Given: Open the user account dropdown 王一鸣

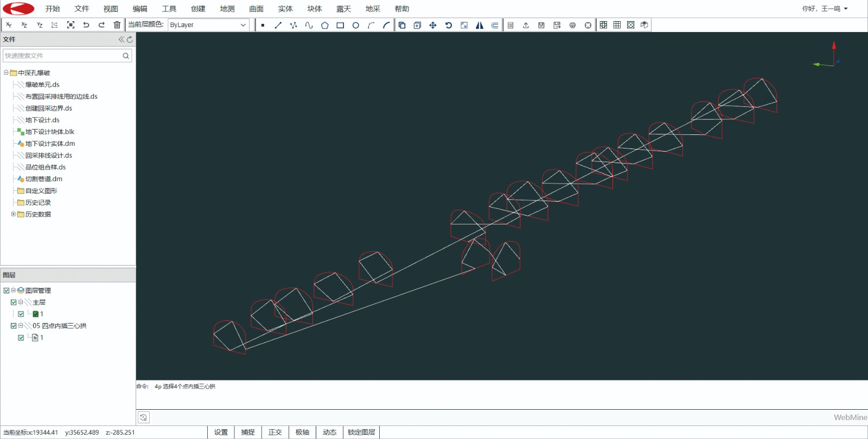Looking at the screenshot, I should point(825,9).
